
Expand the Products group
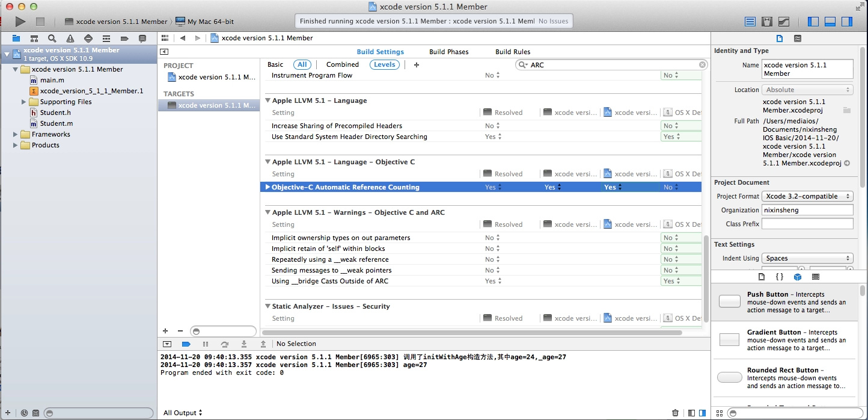[x=16, y=145]
